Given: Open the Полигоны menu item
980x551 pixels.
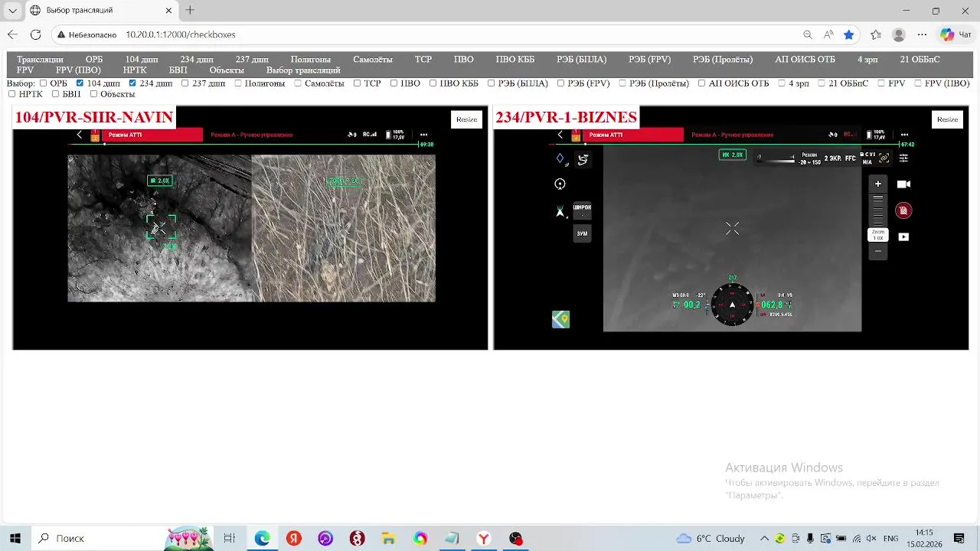Looking at the screenshot, I should point(311,59).
